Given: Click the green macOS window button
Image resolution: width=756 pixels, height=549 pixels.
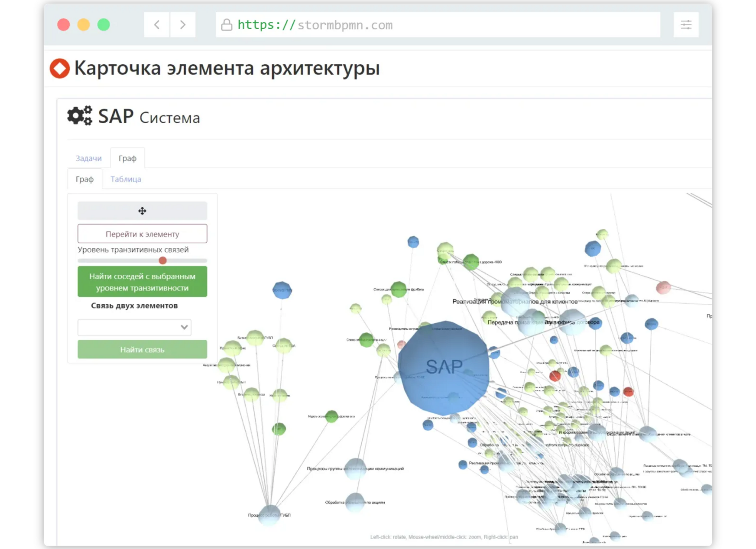Looking at the screenshot, I should click(103, 25).
